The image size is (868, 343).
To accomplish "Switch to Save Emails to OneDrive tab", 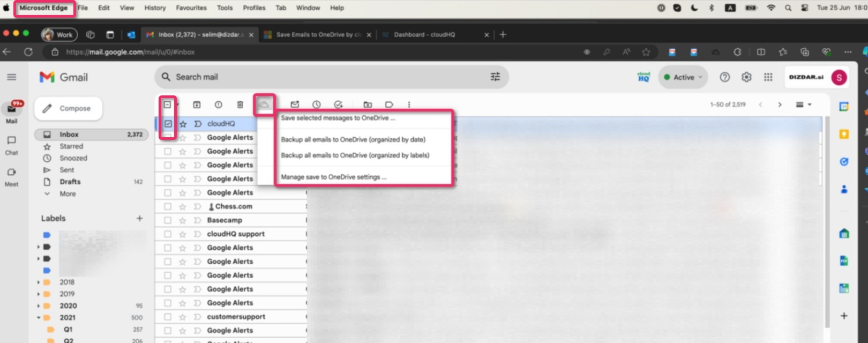I will pyautogui.click(x=317, y=35).
